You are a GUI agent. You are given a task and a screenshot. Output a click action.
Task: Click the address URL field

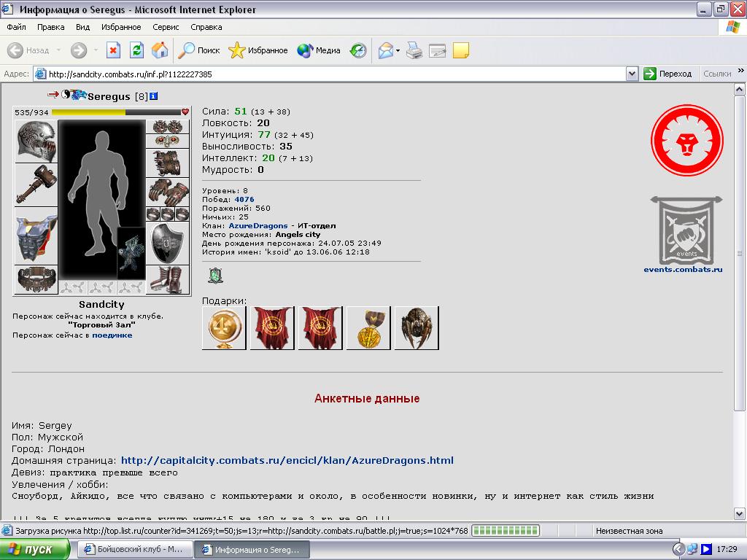(336, 74)
